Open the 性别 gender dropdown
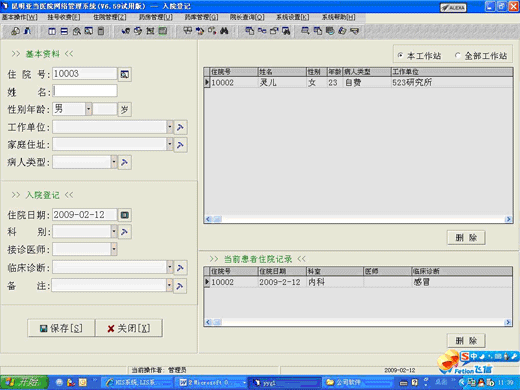This screenshot has height=390, width=520. (88, 109)
